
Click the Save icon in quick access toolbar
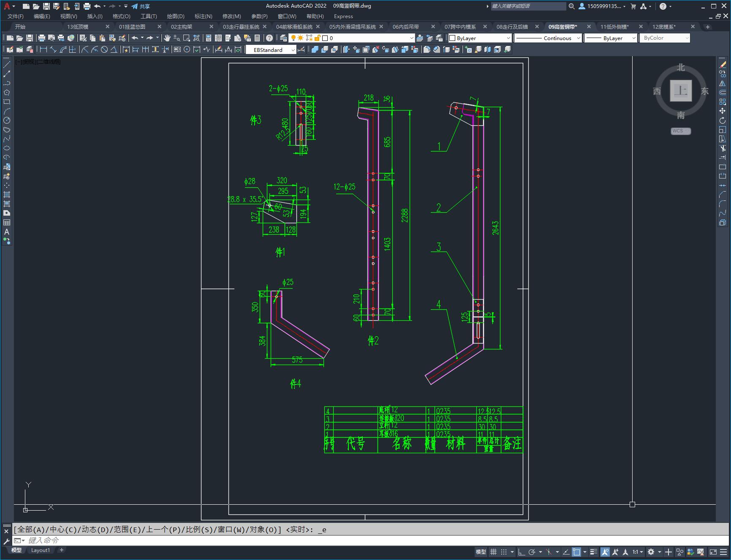pyautogui.click(x=46, y=6)
